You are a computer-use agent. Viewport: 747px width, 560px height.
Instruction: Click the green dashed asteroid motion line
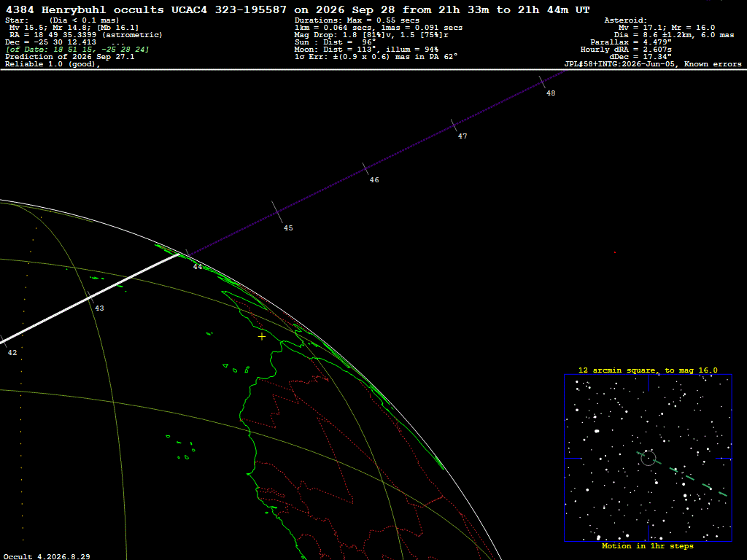tap(682, 474)
